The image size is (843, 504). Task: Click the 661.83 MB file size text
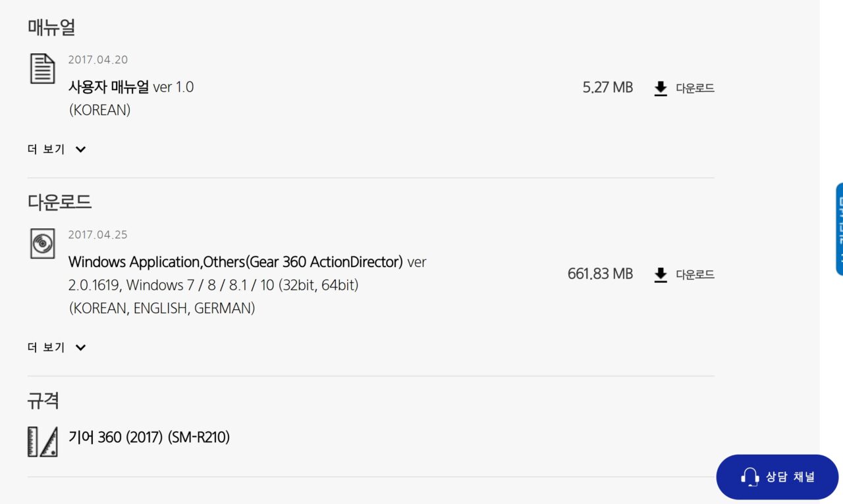tap(600, 274)
